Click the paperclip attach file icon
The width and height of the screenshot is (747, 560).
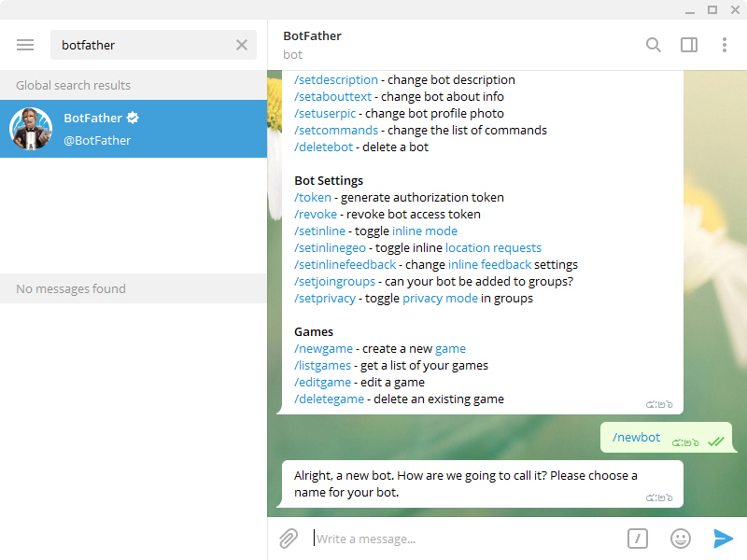289,539
